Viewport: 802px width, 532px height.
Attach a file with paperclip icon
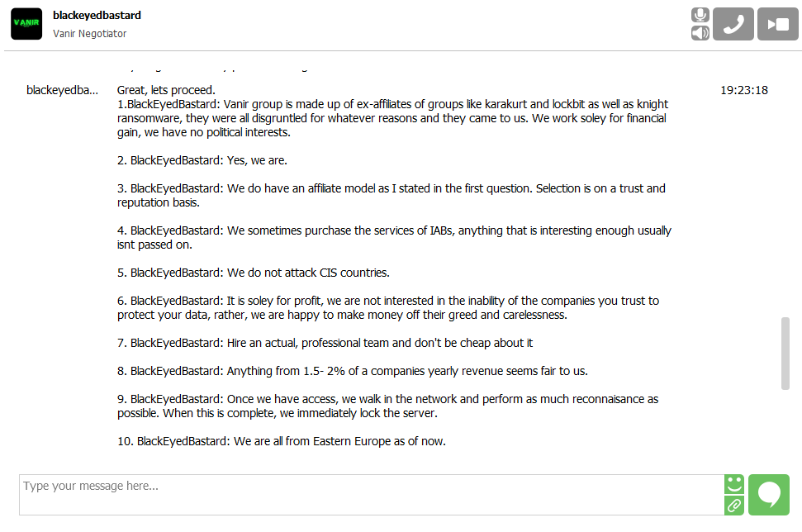point(734,505)
